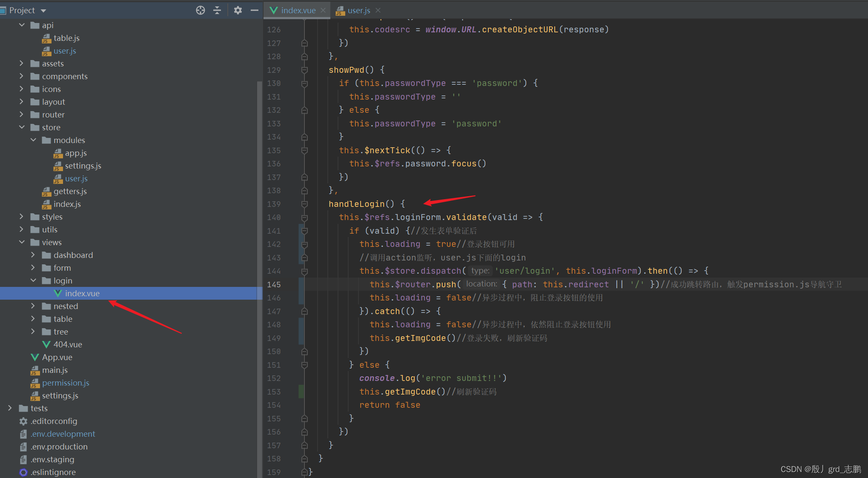Click the .editorconfig gear file icon
This screenshot has width=868, height=478.
point(23,421)
